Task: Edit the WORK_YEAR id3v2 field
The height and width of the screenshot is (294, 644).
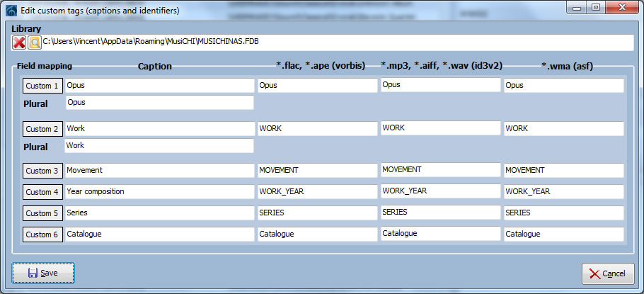Action: tap(439, 191)
